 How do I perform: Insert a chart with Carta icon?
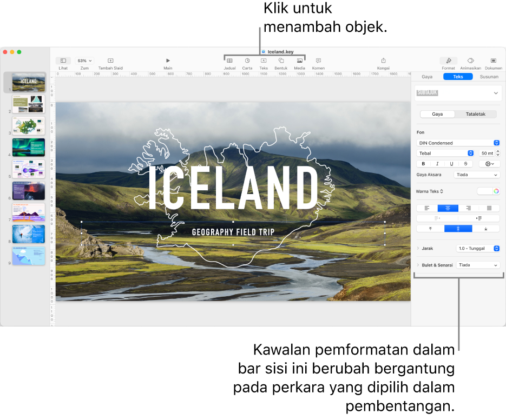pyautogui.click(x=247, y=61)
